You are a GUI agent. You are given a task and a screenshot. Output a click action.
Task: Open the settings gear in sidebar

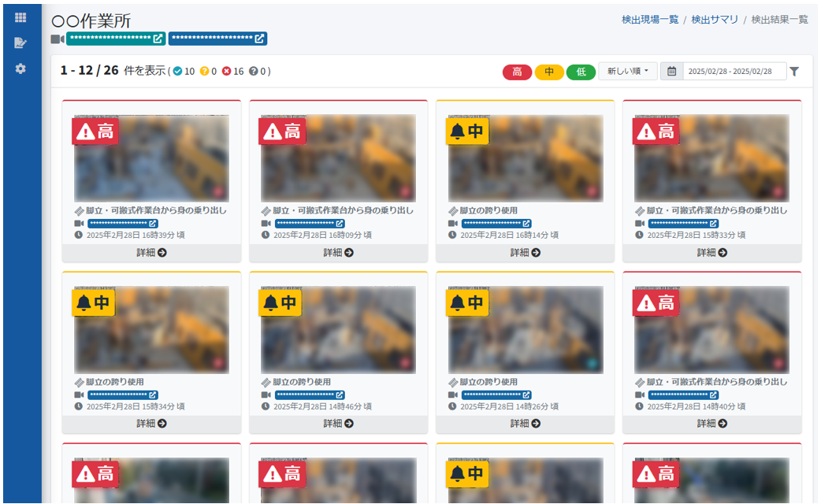coord(20,69)
